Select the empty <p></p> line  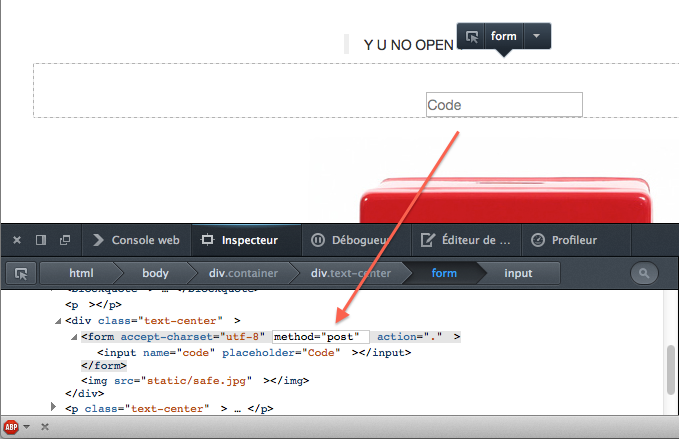[x=94, y=305]
